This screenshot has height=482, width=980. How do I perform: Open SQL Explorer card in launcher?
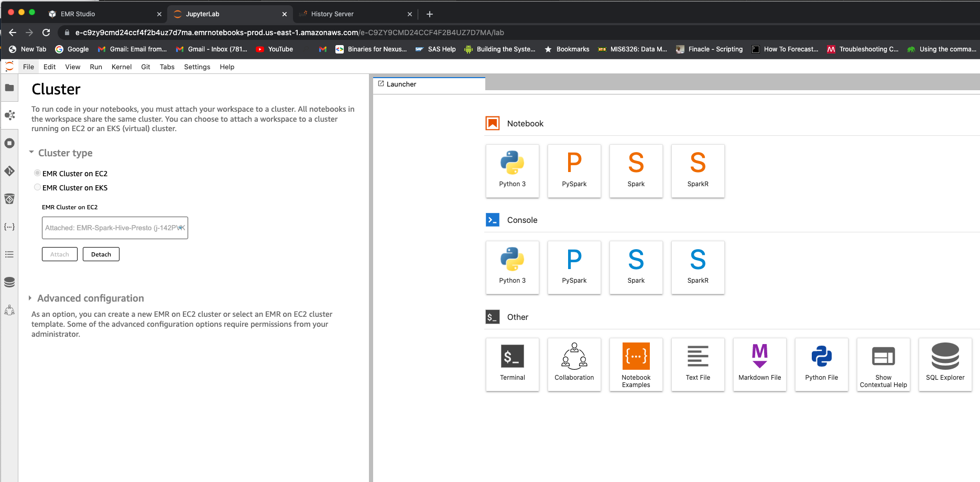pyautogui.click(x=945, y=365)
